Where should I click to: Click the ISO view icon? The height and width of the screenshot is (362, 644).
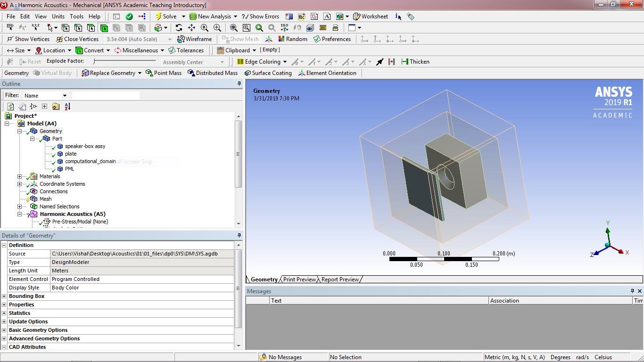[284, 28]
